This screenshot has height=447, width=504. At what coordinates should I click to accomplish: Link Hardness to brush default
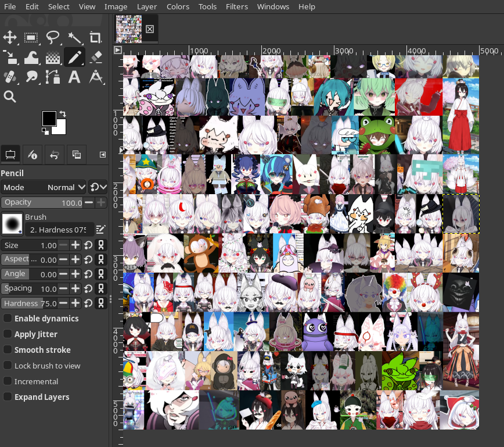(101, 303)
